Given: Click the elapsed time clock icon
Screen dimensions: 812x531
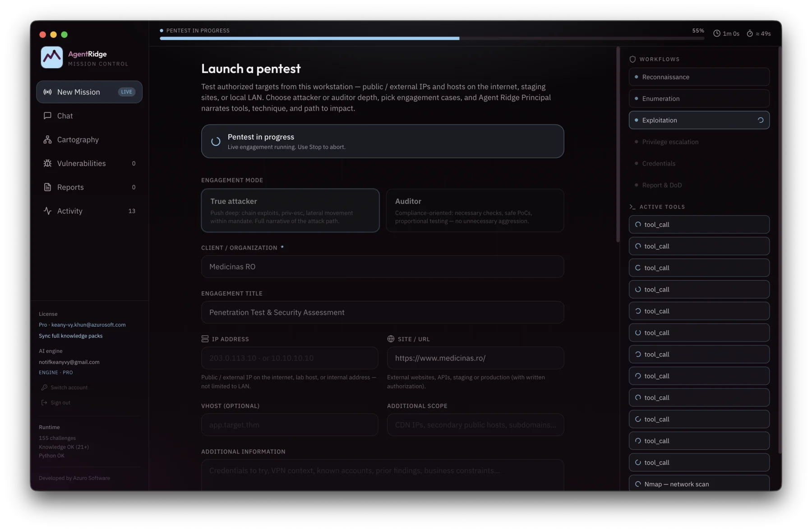Looking at the screenshot, I should [717, 33].
